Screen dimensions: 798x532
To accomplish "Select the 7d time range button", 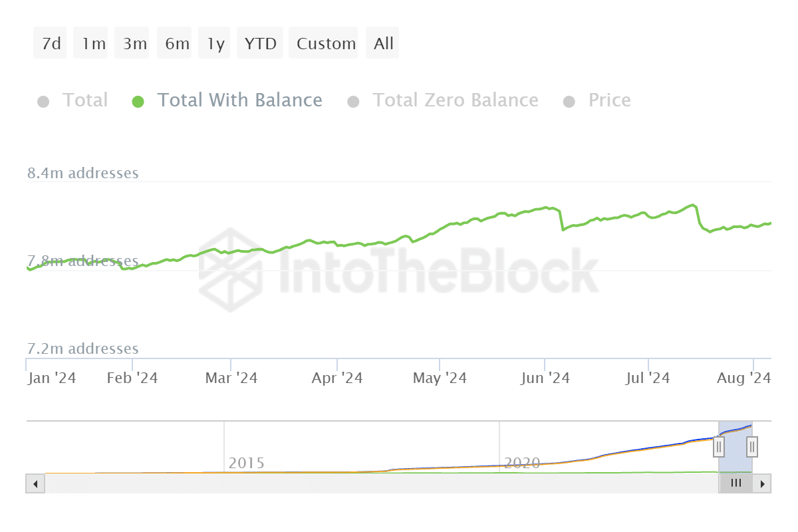I will coord(51,44).
